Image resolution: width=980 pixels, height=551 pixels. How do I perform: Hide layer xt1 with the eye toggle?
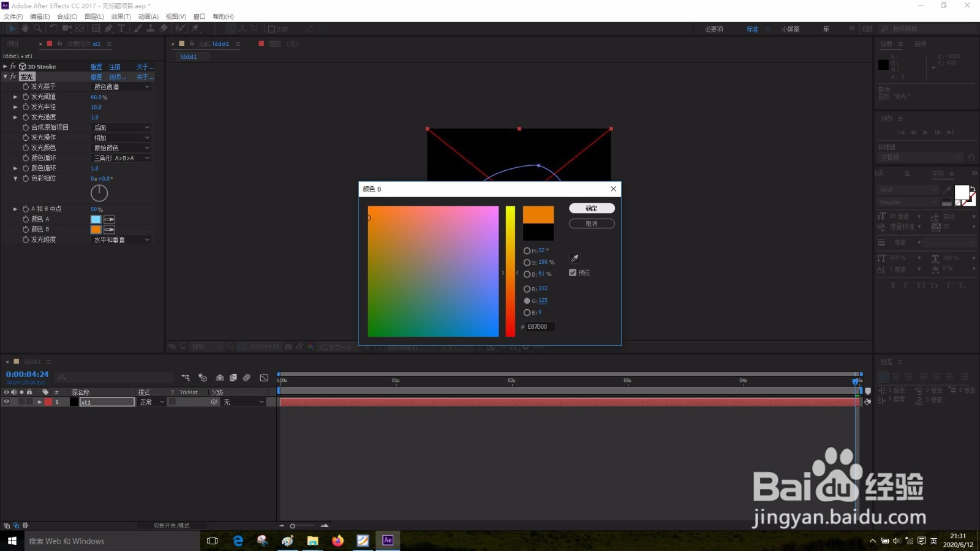[x=7, y=402]
